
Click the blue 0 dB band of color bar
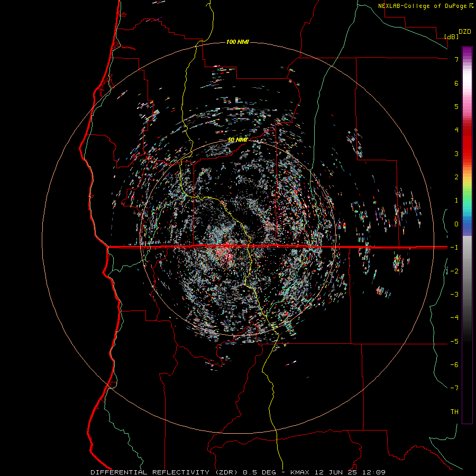(x=467, y=225)
